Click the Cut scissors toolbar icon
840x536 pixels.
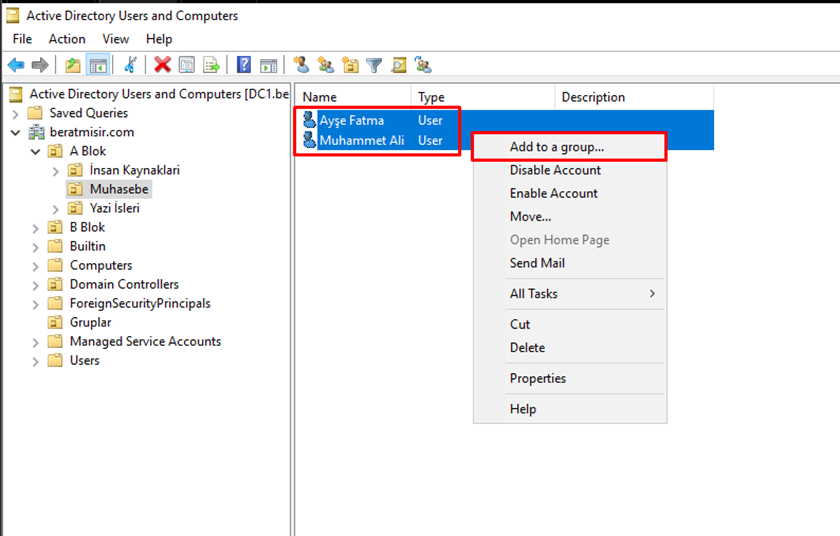point(130,65)
